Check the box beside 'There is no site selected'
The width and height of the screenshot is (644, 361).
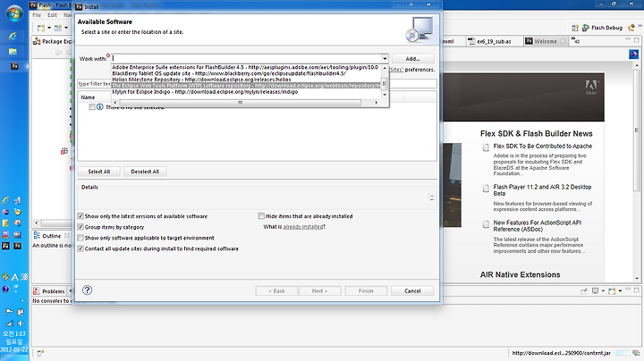pyautogui.click(x=92, y=106)
